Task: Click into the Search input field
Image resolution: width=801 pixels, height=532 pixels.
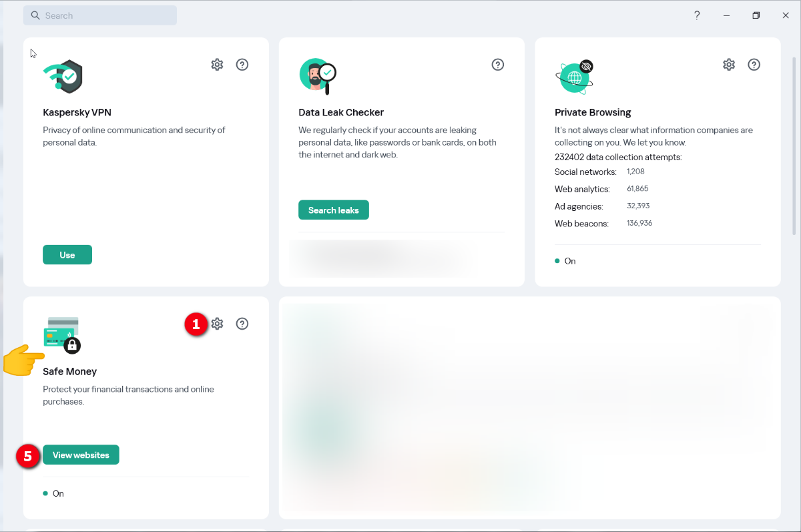Action: [100, 15]
